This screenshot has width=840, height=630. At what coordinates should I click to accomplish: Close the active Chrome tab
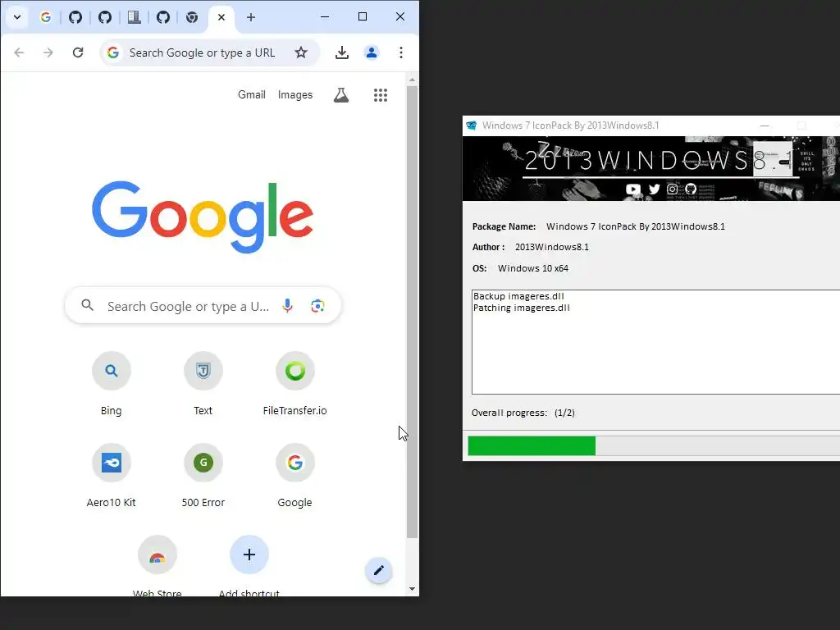tap(221, 17)
